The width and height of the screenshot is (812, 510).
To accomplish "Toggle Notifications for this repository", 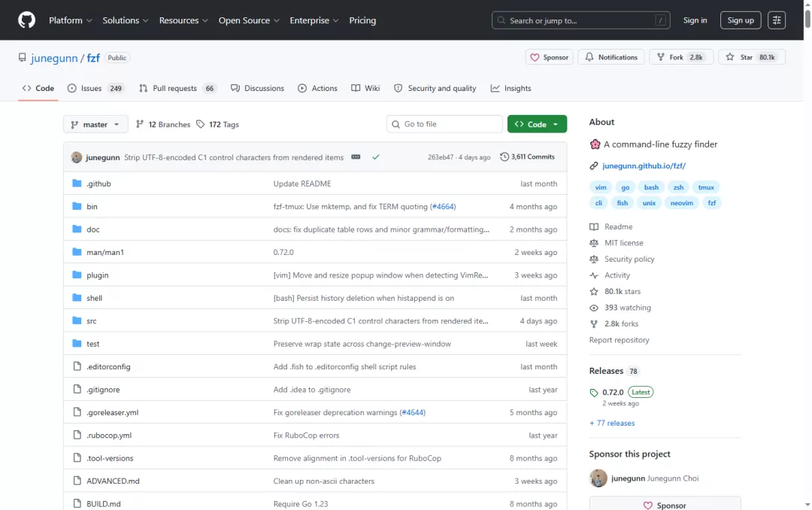I will 611,57.
